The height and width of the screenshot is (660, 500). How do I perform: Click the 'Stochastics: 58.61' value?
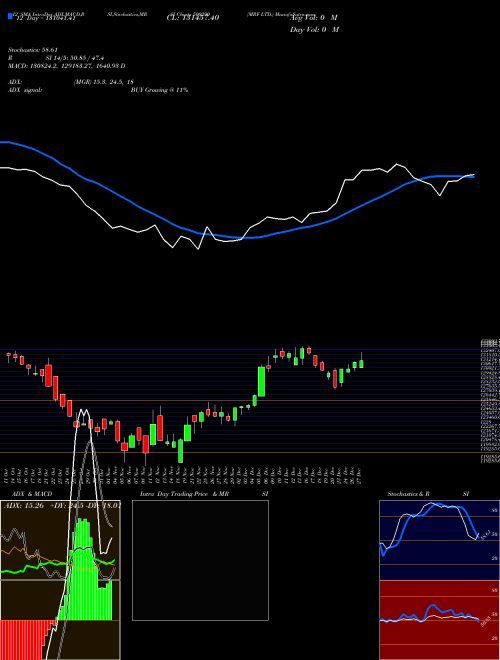[x=33, y=50]
